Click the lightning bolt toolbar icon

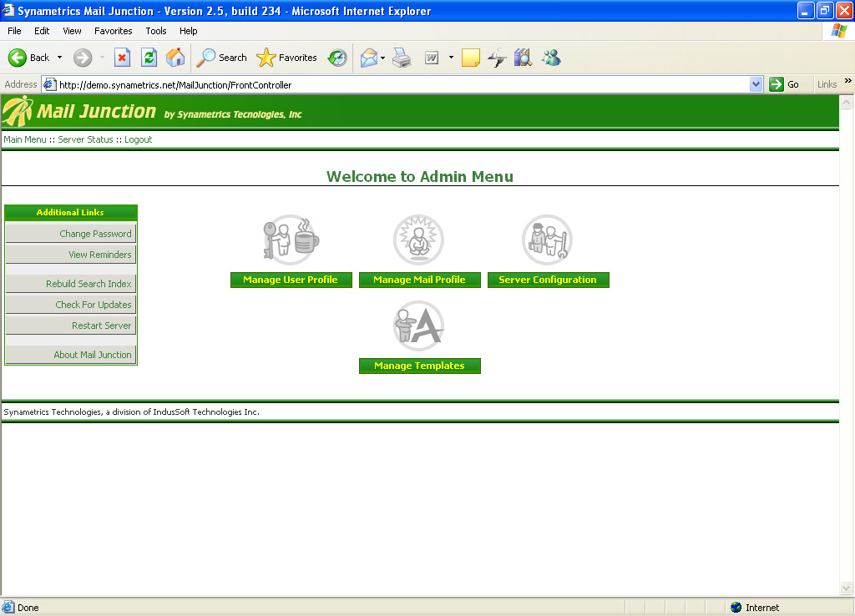point(497,58)
